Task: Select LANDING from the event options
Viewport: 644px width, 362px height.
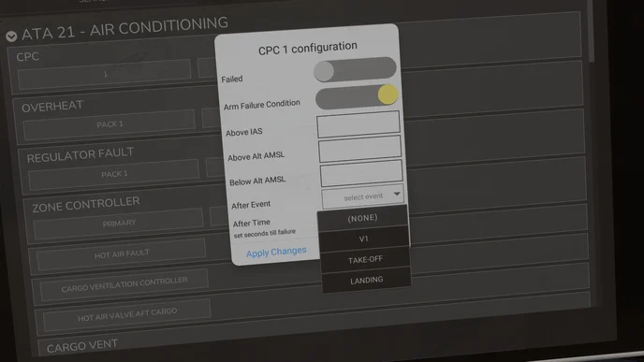Action: (366, 281)
